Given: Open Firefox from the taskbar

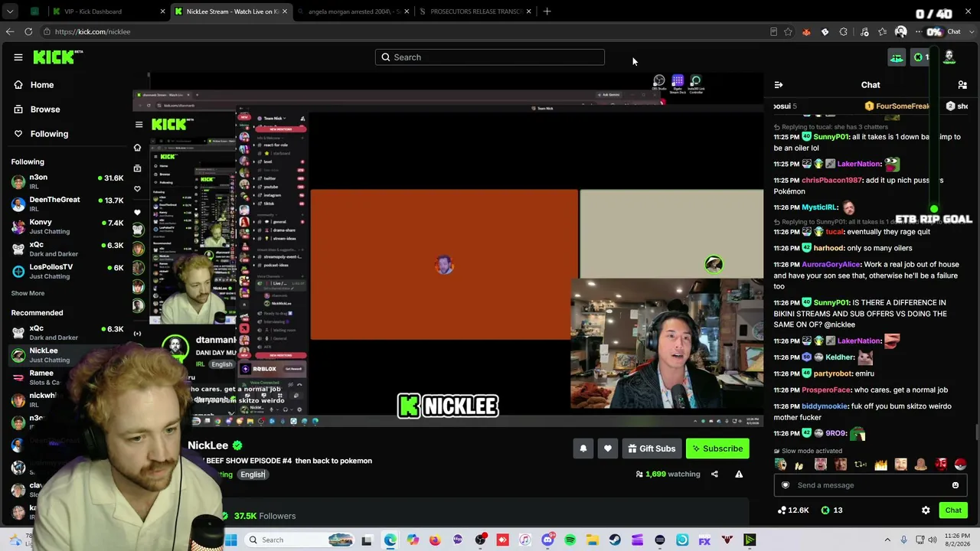Looking at the screenshot, I should pos(435,540).
